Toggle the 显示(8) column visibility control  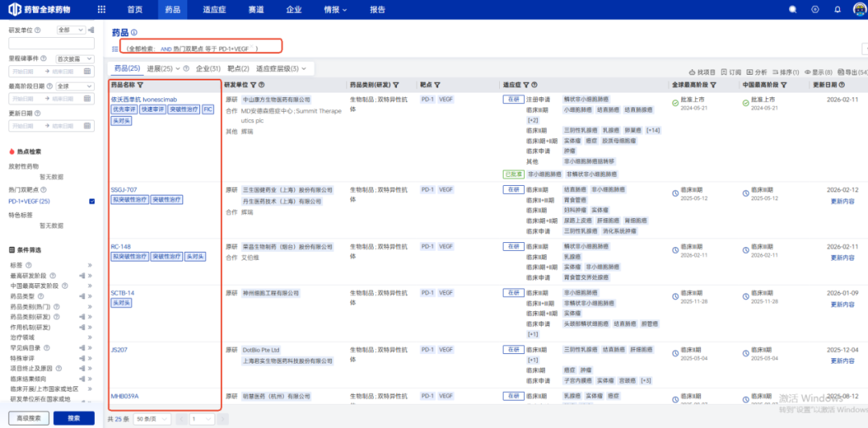click(818, 72)
